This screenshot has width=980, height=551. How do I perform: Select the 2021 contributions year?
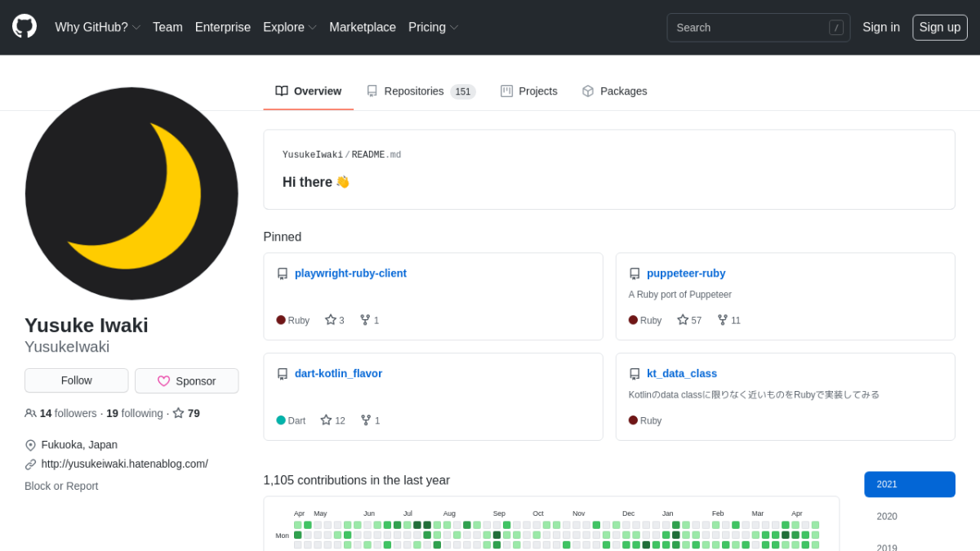coord(910,484)
